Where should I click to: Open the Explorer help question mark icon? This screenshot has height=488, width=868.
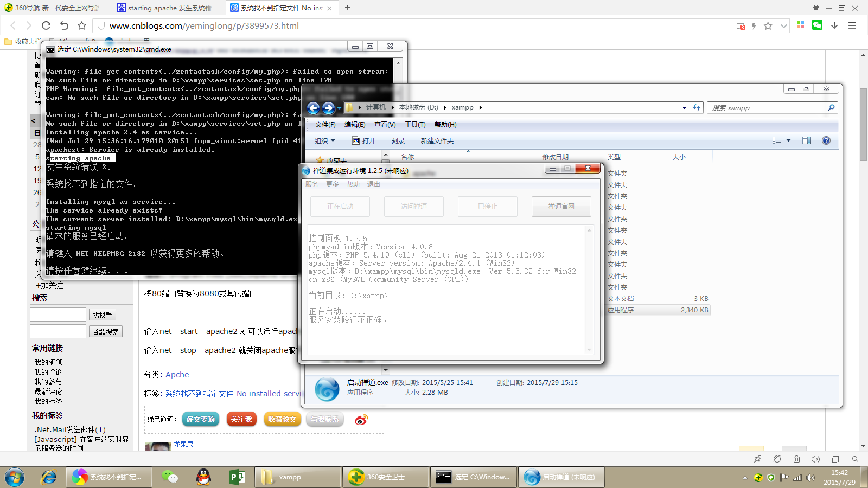826,140
